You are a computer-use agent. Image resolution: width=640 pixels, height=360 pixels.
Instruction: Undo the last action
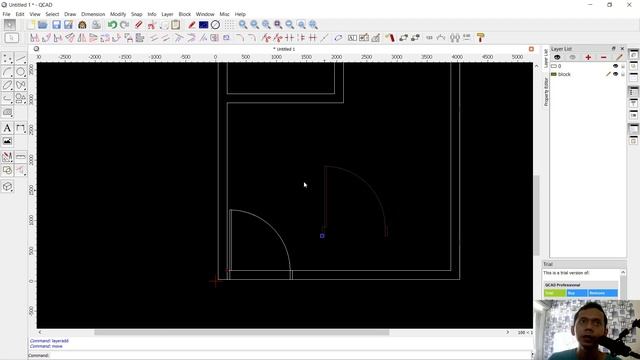pyautogui.click(x=112, y=25)
